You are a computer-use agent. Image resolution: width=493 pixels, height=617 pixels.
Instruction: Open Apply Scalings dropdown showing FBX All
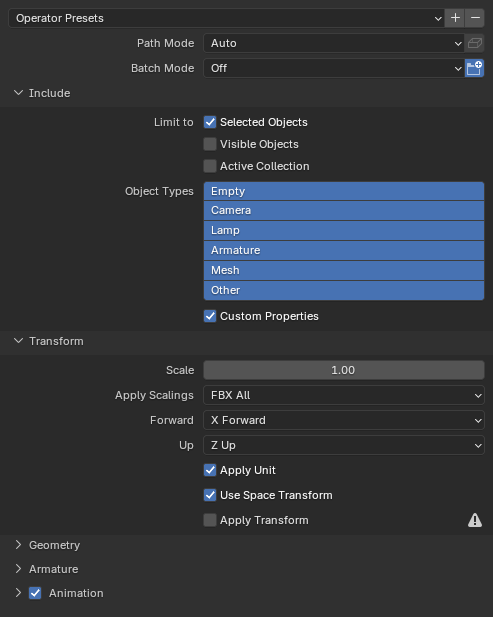[343, 395]
